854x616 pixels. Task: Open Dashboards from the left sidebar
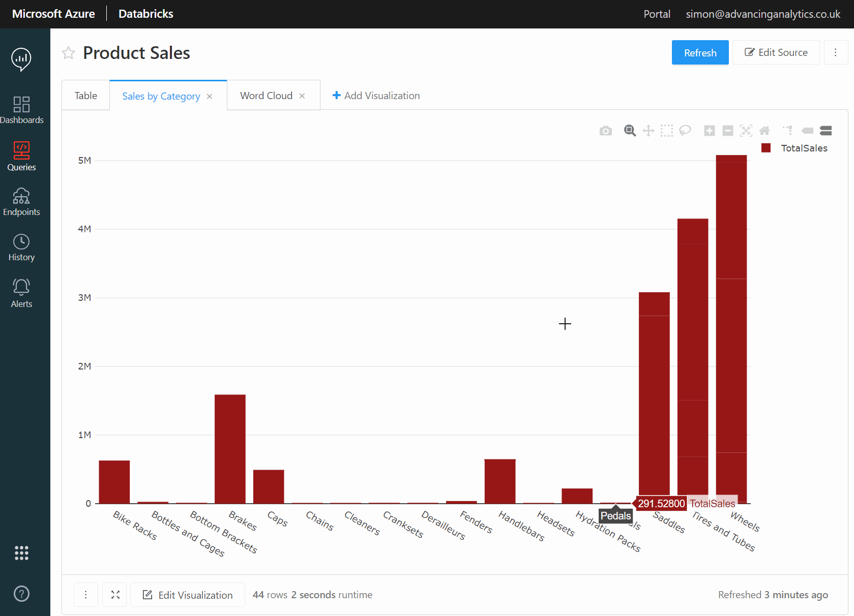pos(21,109)
